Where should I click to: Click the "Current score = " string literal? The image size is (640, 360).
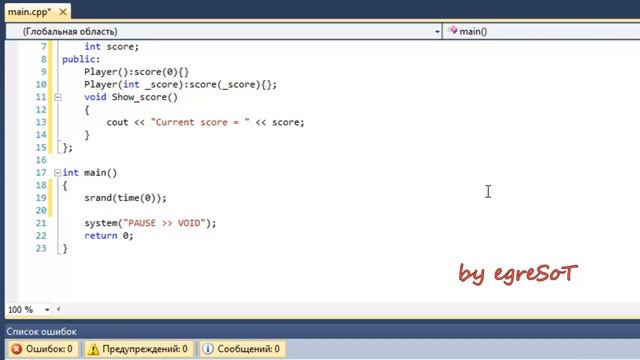point(200,122)
